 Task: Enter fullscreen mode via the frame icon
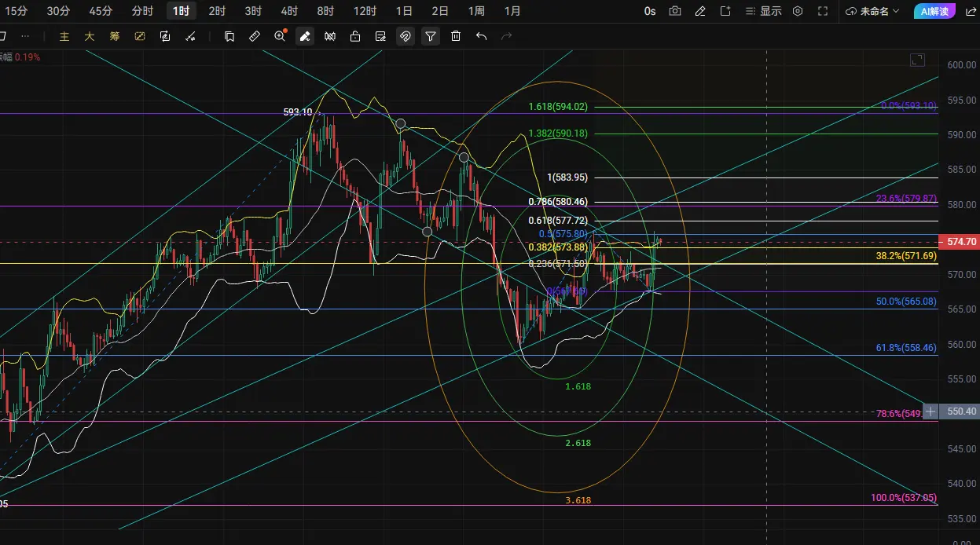coord(823,11)
